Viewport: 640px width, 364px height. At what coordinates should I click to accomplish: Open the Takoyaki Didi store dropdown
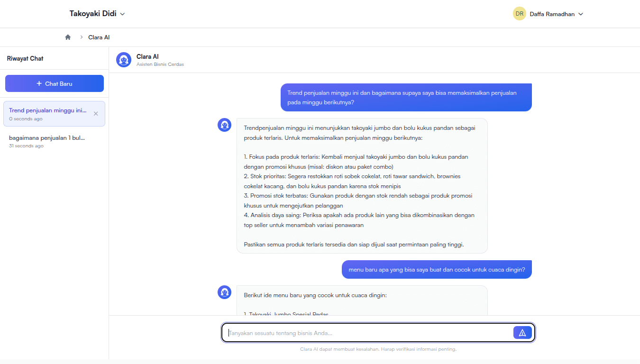[97, 14]
